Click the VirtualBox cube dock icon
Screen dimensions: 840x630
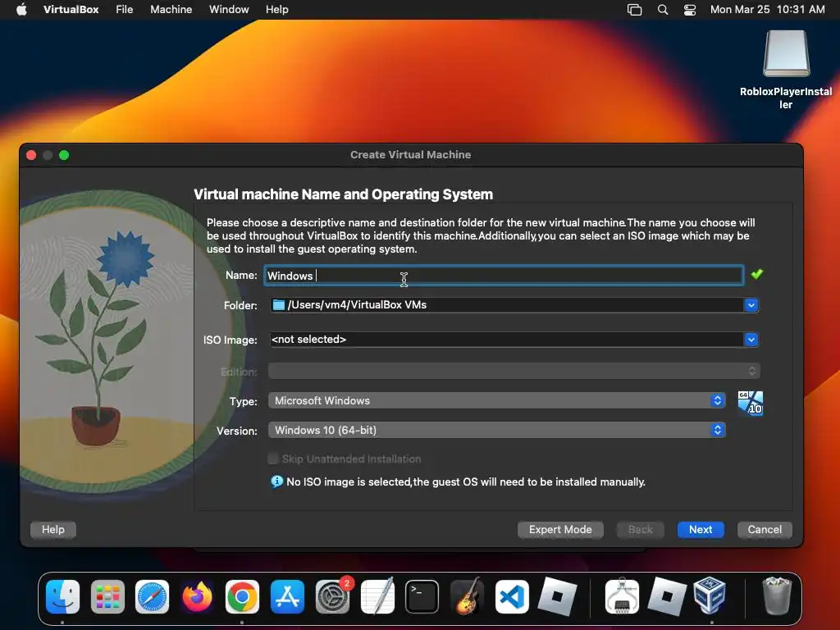[710, 596]
